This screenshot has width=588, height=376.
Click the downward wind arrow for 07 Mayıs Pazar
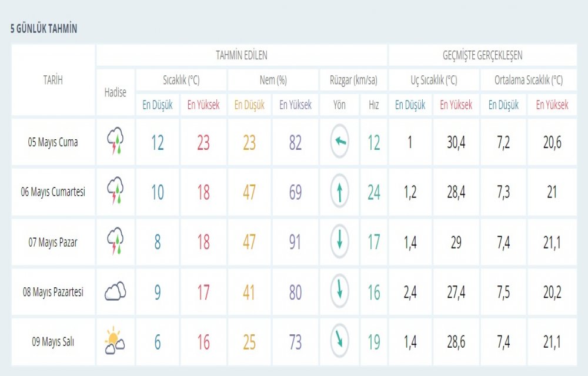click(x=339, y=241)
